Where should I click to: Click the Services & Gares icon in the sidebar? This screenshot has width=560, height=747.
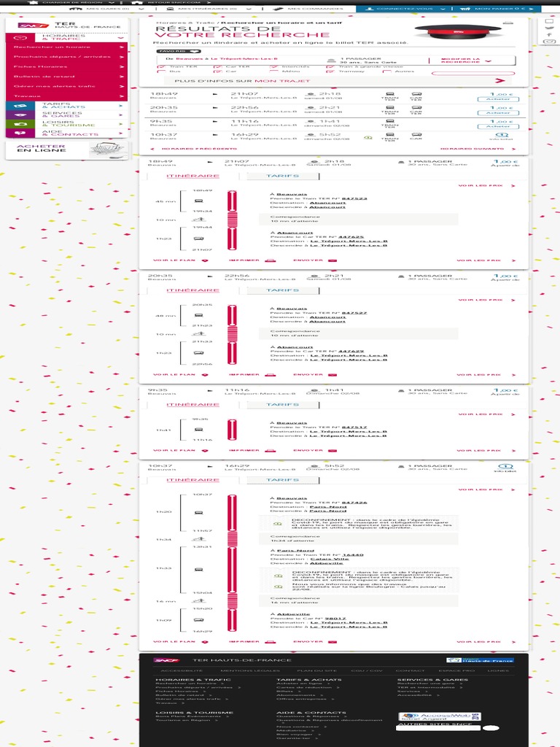click(20, 115)
